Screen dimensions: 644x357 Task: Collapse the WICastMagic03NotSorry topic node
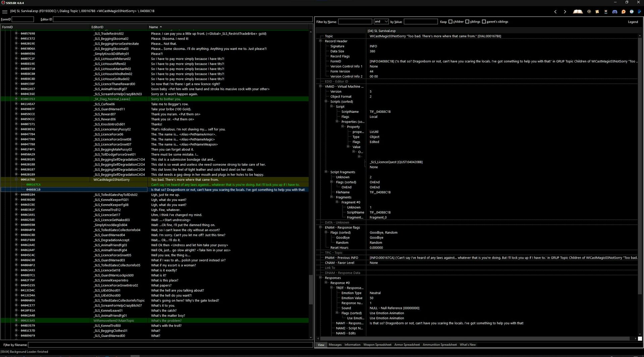pyautogui.click(x=16, y=180)
